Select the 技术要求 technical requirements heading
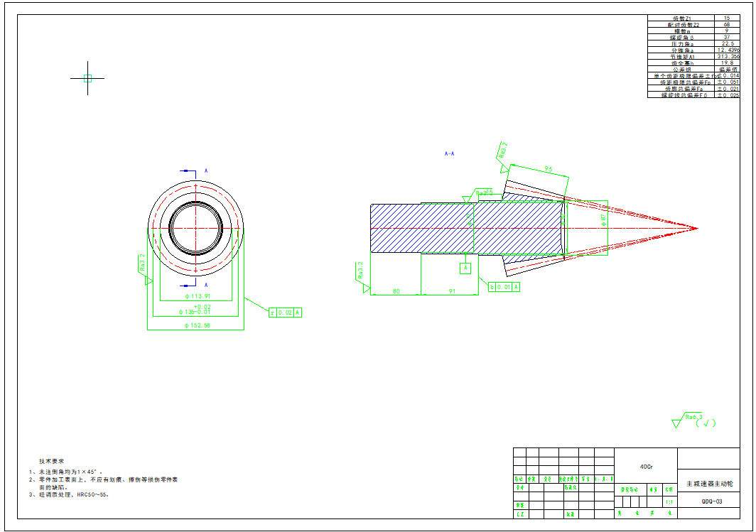Viewport: 756px width, 532px height. 52,461
